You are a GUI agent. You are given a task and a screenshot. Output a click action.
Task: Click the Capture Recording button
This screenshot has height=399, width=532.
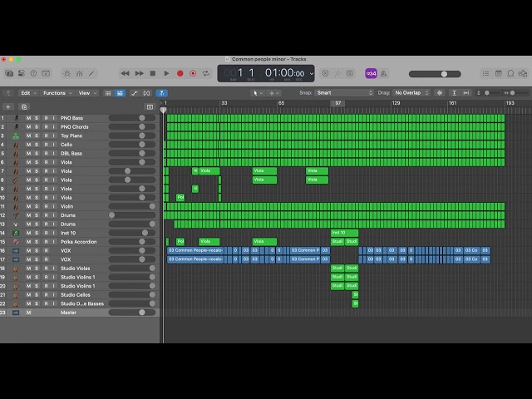pos(193,73)
